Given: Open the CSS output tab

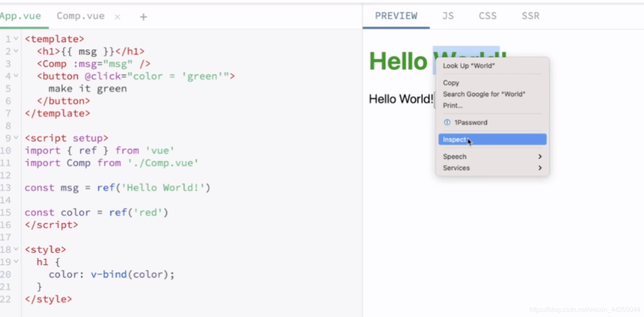Looking at the screenshot, I should coord(487,16).
